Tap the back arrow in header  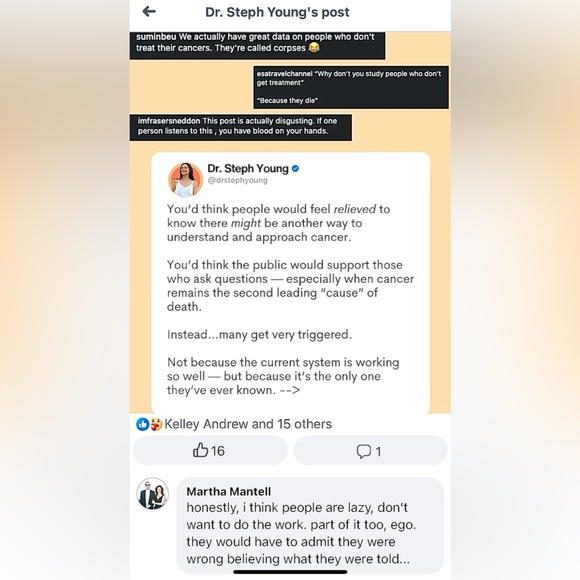(149, 12)
